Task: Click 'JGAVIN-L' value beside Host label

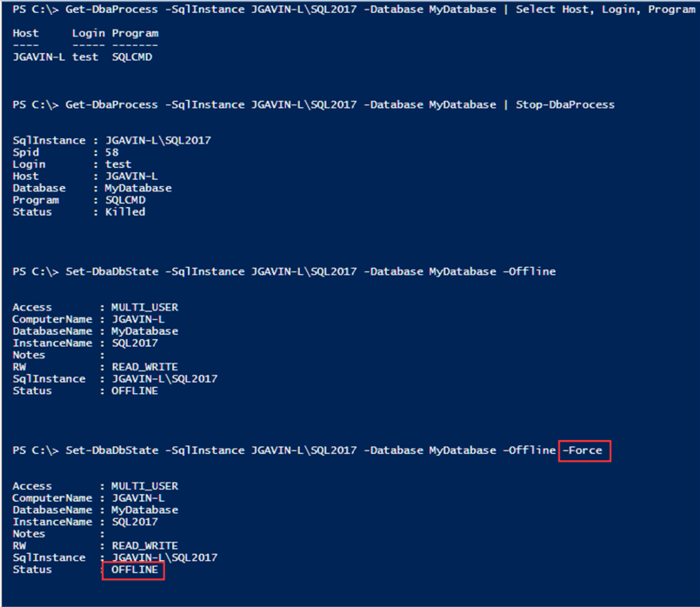Action: tap(131, 177)
